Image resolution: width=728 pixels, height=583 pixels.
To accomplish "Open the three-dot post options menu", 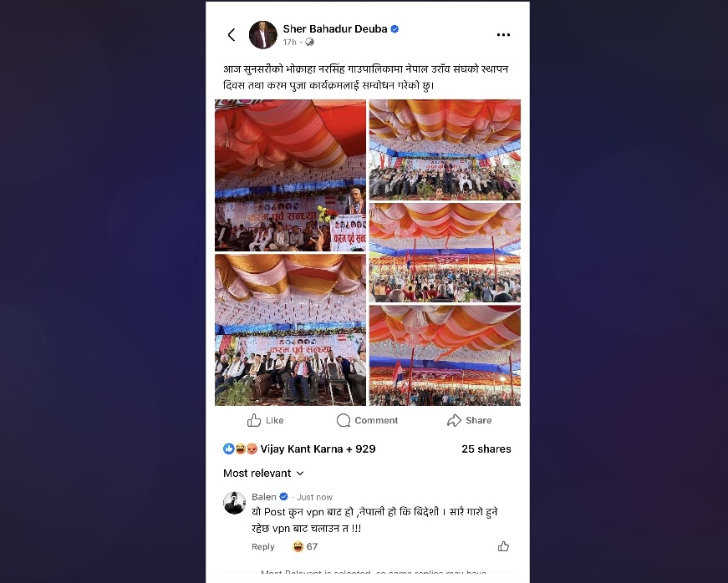I will (x=503, y=35).
